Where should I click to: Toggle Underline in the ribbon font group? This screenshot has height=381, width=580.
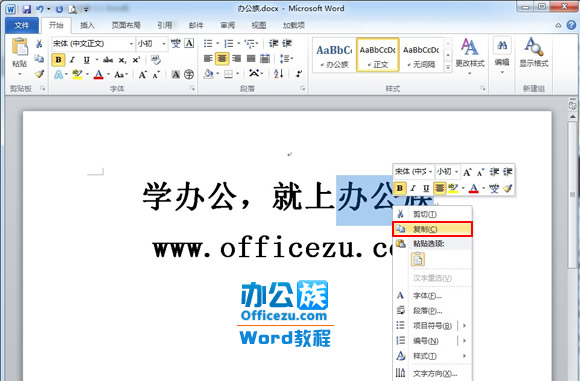pyautogui.click(x=86, y=60)
